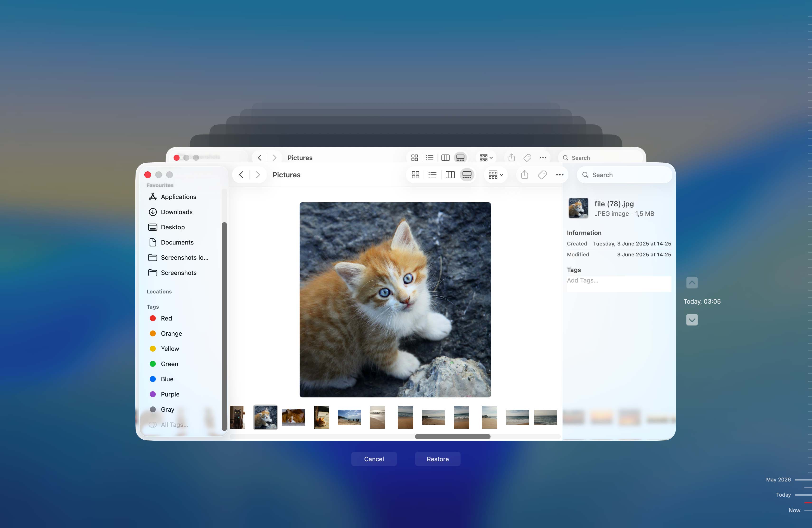Click the file (78).jpg file name
This screenshot has width=812, height=528.
[x=614, y=204]
